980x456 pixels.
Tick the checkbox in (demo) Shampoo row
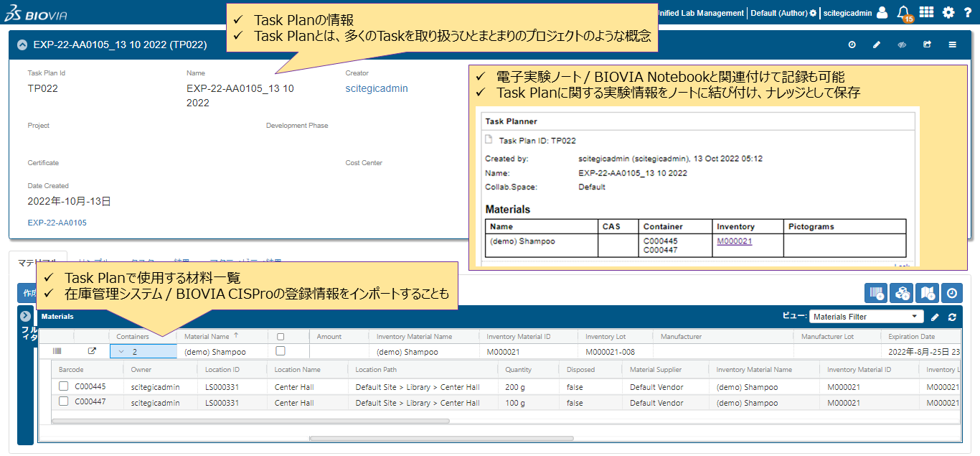[281, 351]
